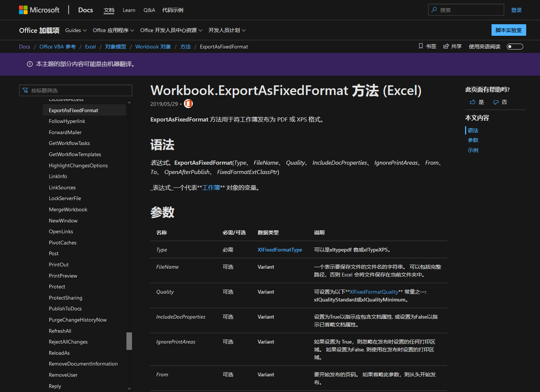Jump to 参数 in the contents
The height and width of the screenshot is (392, 540).
[x=473, y=140]
